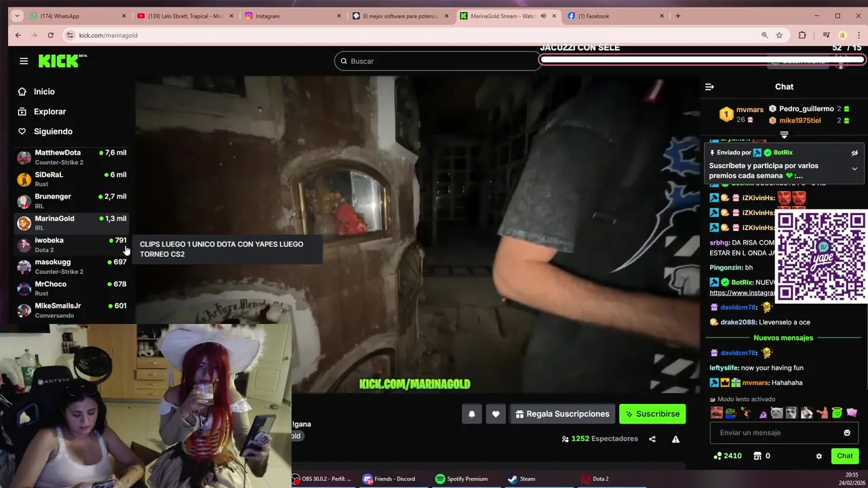The width and height of the screenshot is (868, 488).
Task: Open Explorar in the sidebar
Action: [x=50, y=111]
